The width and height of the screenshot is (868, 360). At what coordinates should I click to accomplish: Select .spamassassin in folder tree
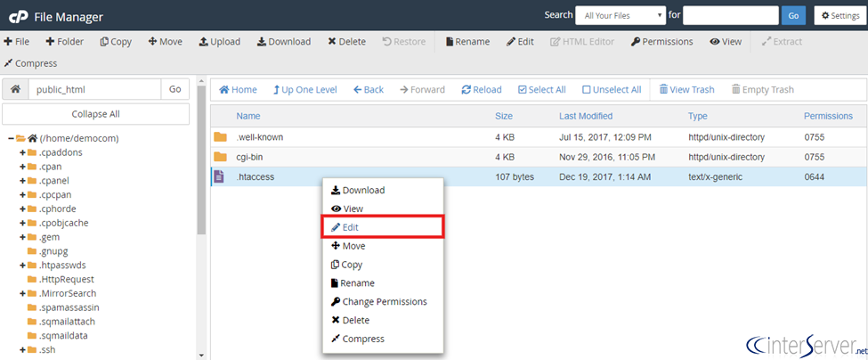pos(69,307)
